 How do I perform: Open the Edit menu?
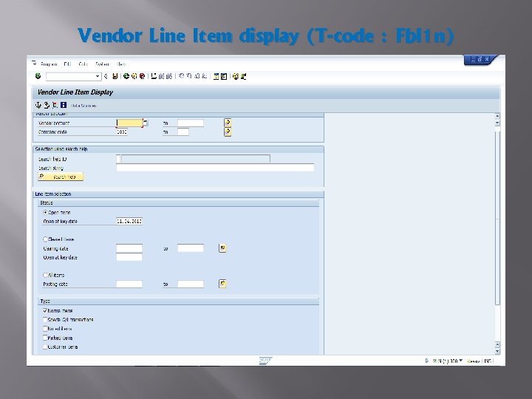(x=67, y=64)
